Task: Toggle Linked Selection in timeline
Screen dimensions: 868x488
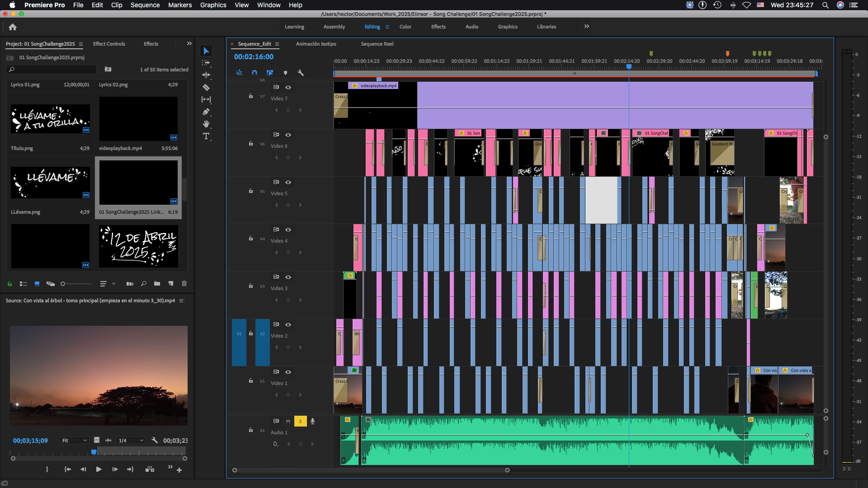Action: [270, 73]
